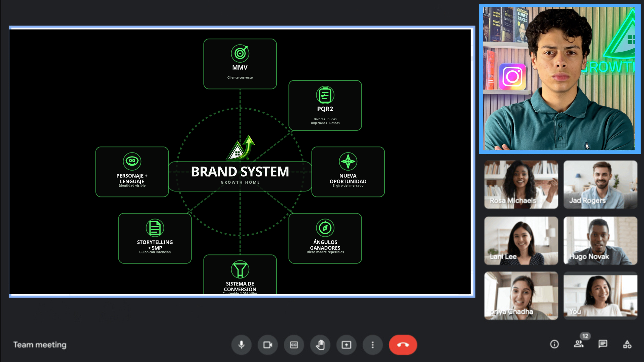The image size is (644, 362).
Task: Open the activities icon
Action: coord(627,344)
